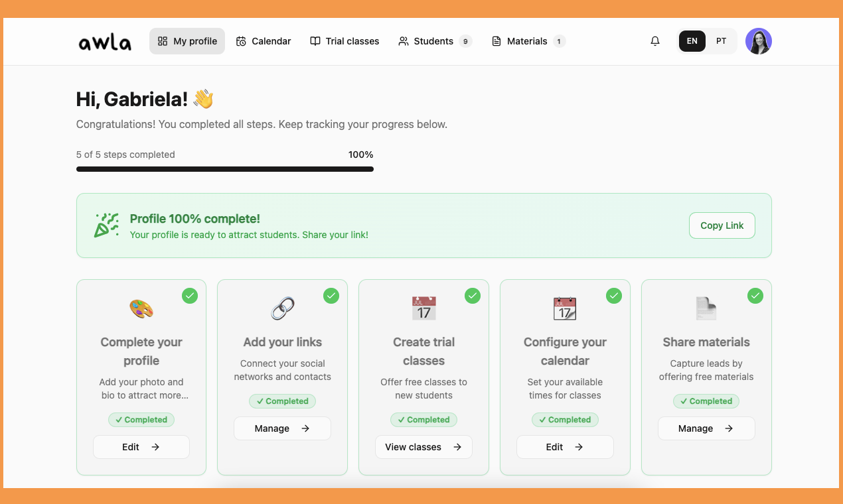This screenshot has height=504, width=843.
Task: Click the 100% progress bar
Action: (225, 169)
